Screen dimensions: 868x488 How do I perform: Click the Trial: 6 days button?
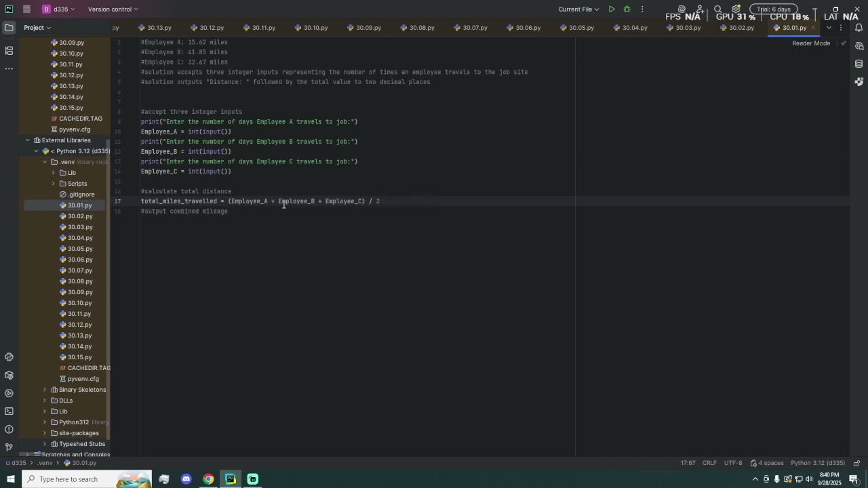coord(773,9)
